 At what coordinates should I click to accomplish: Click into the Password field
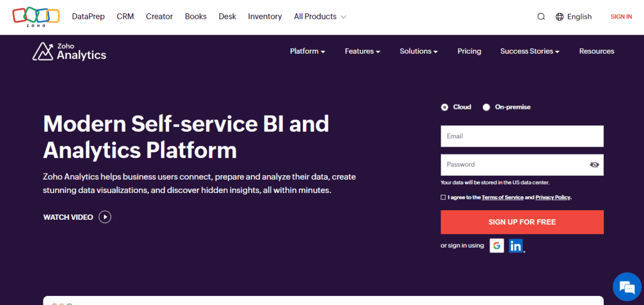[522, 165]
